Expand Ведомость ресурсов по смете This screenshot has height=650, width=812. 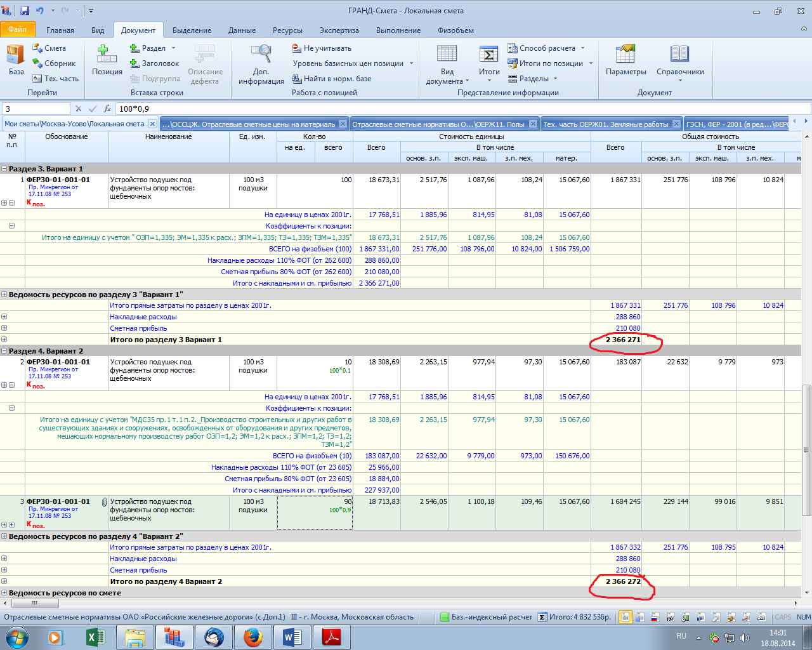[4, 593]
